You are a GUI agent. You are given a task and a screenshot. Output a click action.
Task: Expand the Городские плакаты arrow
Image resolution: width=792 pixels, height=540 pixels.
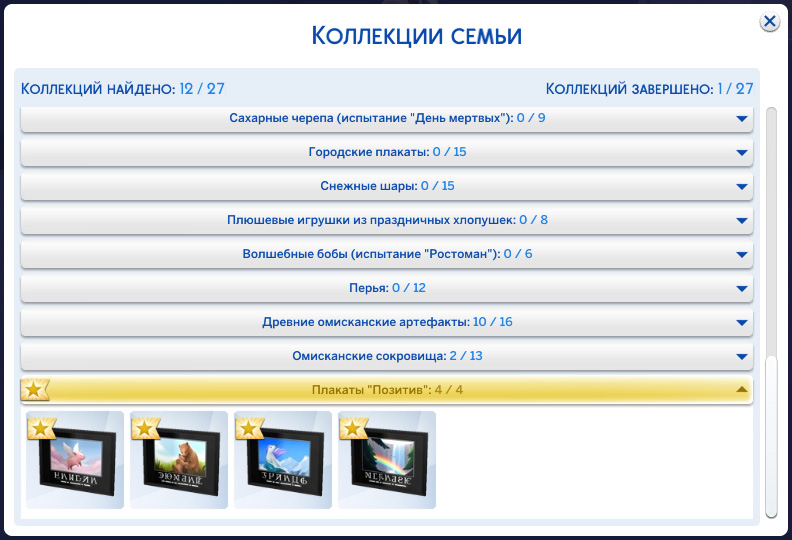click(x=741, y=153)
